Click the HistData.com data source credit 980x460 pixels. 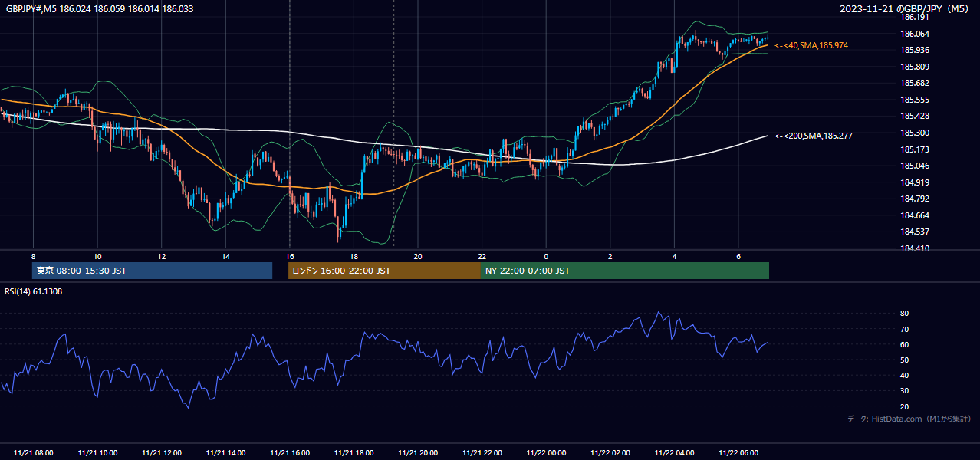(909, 419)
